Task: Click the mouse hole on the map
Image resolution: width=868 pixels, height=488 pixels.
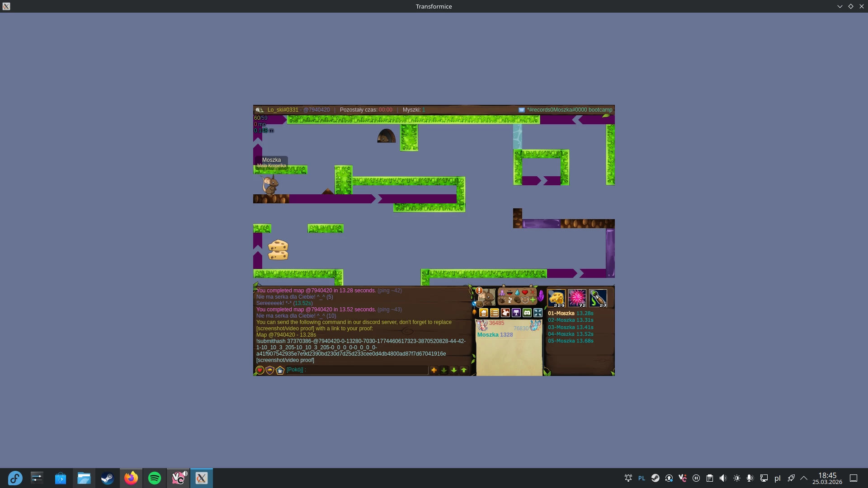Action: tap(387, 136)
